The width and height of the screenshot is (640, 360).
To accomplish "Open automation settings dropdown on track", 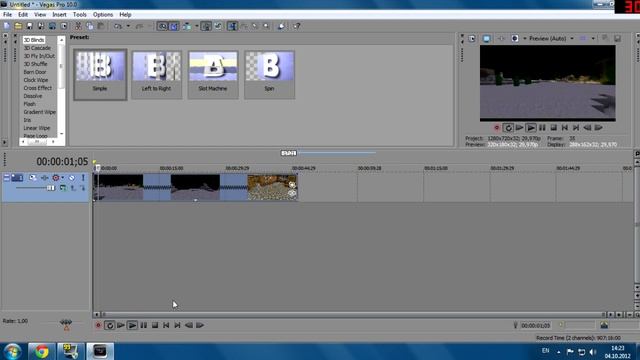I will pos(62,178).
